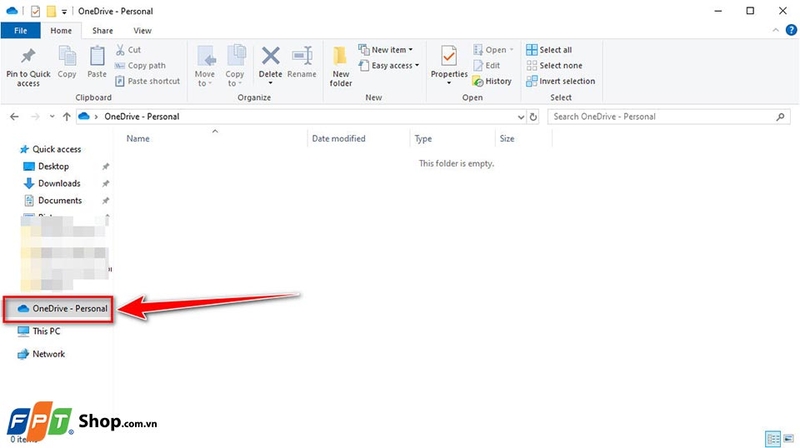Click the Edit ribbon command
Image resolution: width=800 pixels, height=448 pixels.
click(x=487, y=65)
